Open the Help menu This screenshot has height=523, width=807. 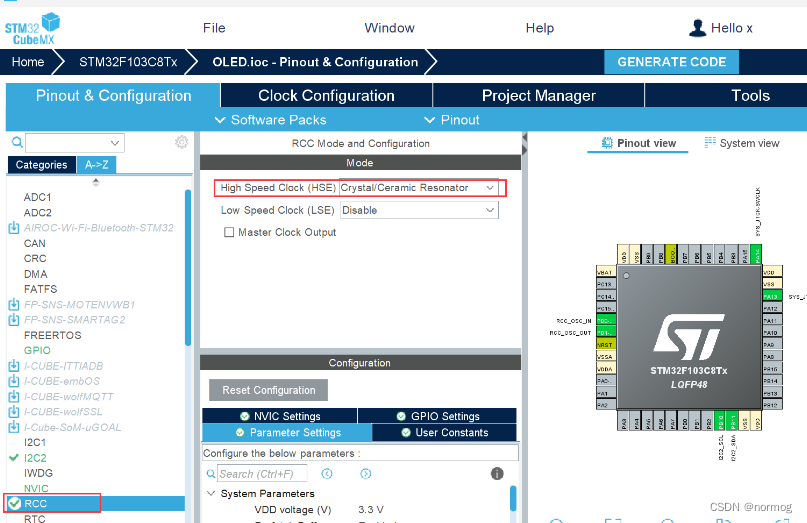point(540,28)
